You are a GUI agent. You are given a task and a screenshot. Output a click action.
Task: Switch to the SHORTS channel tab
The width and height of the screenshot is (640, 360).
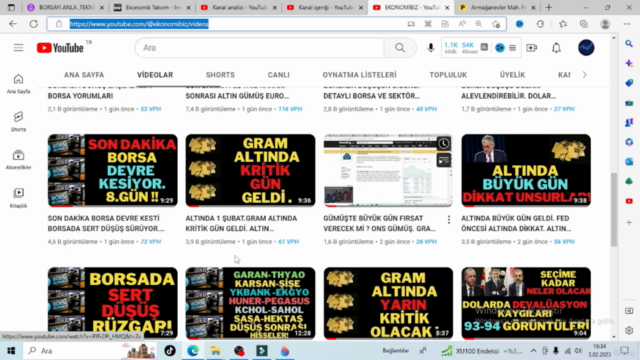point(220,75)
